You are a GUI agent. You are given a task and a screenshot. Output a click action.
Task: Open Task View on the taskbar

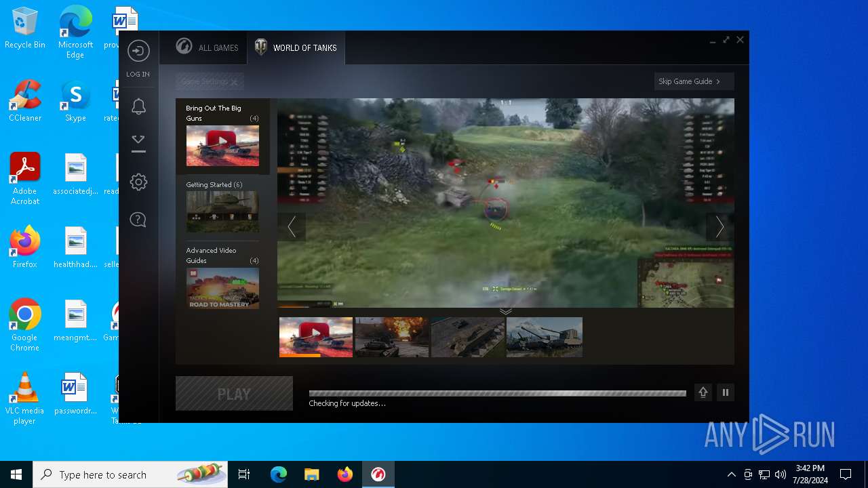coord(244,474)
